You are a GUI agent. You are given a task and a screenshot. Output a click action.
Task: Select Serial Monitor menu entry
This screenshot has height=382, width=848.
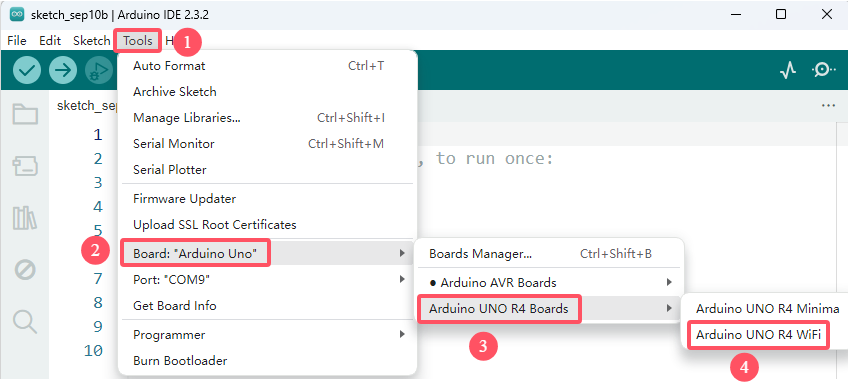267,144
